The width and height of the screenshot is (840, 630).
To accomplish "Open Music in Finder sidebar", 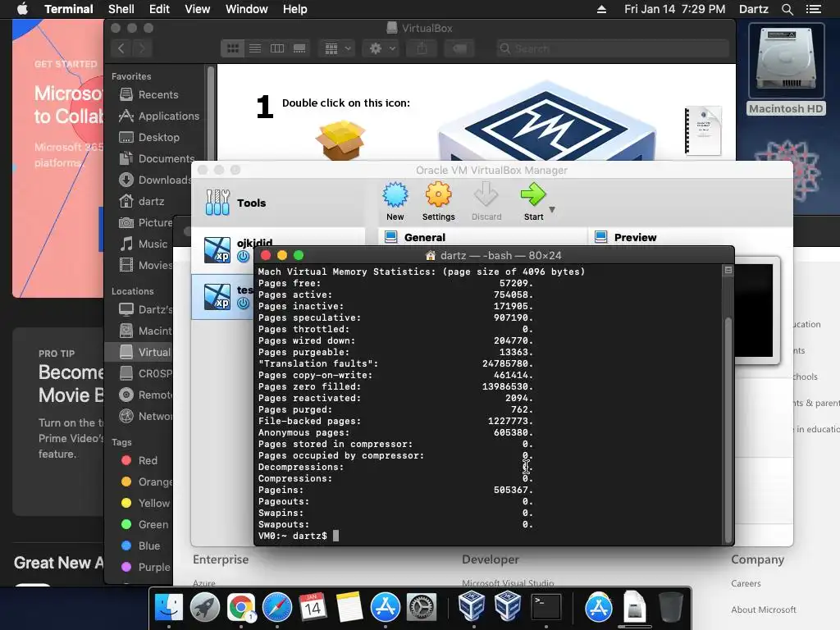I will pos(144,244).
